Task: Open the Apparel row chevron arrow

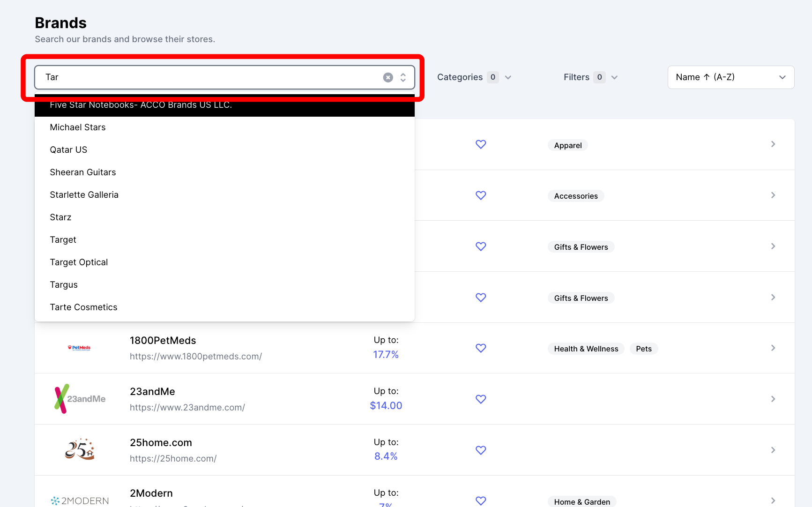Action: (x=773, y=144)
